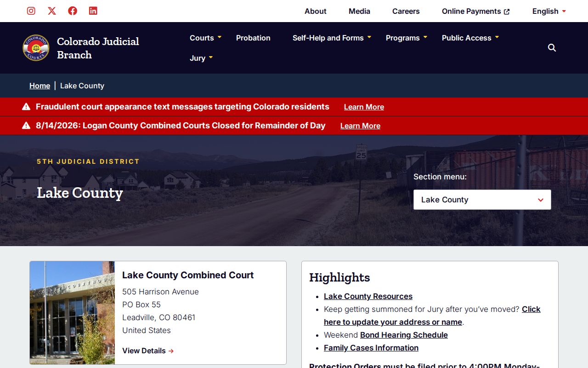Open the Instagram social icon

31,11
